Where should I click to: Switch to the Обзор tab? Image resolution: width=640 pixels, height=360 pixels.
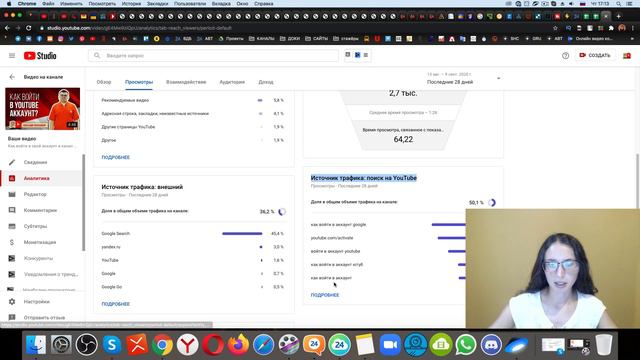point(104,82)
